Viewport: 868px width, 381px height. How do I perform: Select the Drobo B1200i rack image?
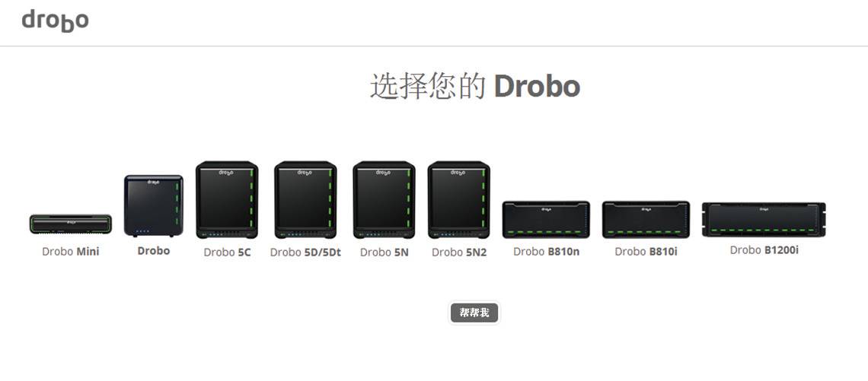[x=764, y=220]
